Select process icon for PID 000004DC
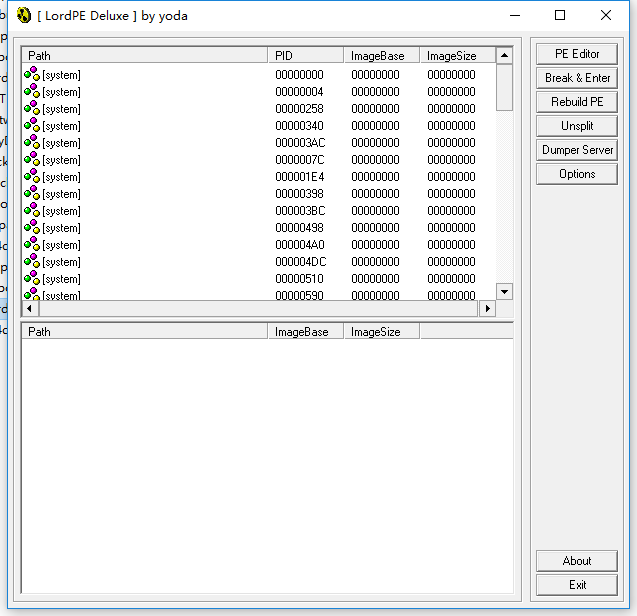This screenshot has width=637, height=616. pos(32,262)
